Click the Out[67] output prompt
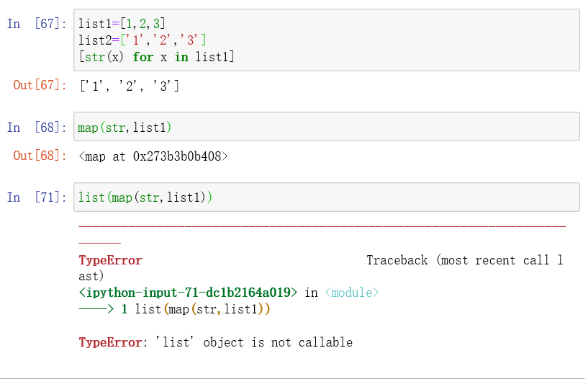Viewport: 588px width, 379px height. pyautogui.click(x=40, y=85)
